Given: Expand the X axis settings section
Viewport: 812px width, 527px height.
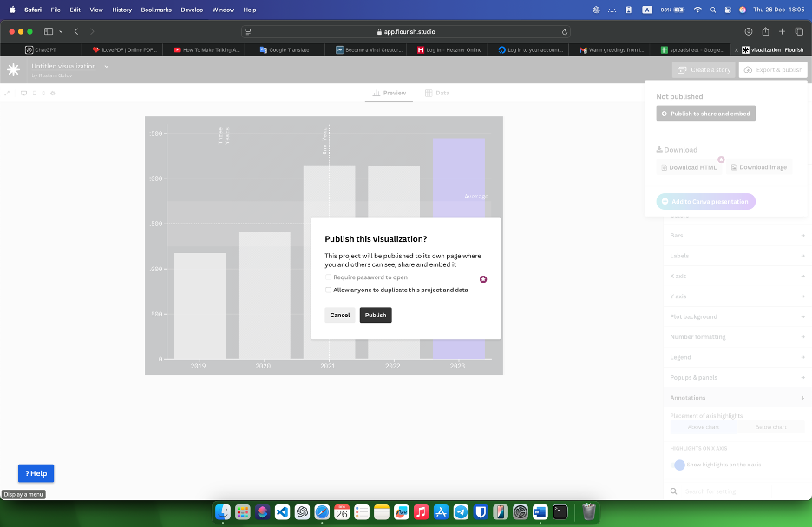Looking at the screenshot, I should (x=737, y=277).
